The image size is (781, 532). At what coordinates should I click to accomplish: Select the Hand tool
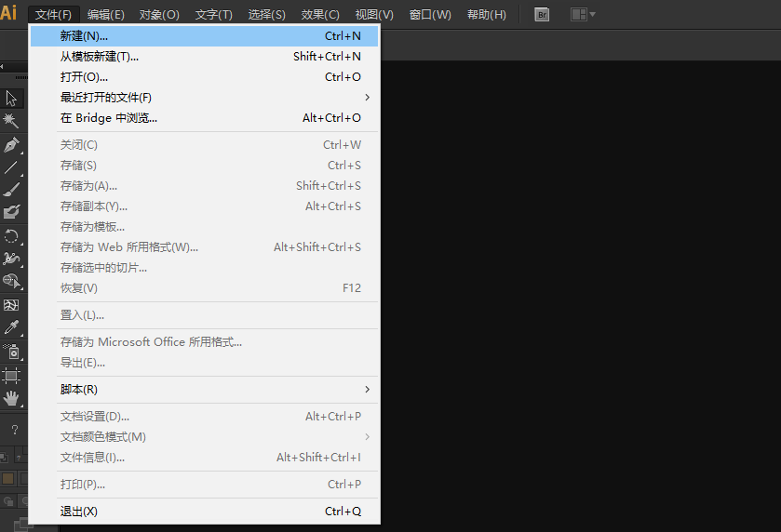click(11, 398)
